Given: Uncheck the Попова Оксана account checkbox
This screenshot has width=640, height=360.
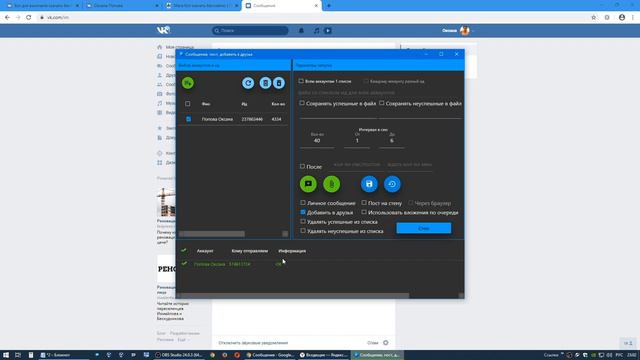Looking at the screenshot, I should tap(188, 119).
